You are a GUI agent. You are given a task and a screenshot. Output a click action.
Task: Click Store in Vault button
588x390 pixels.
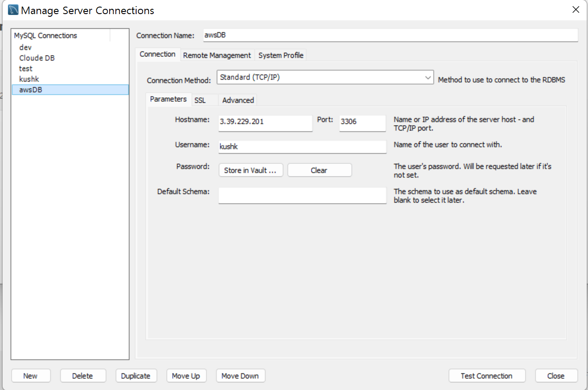(x=251, y=171)
